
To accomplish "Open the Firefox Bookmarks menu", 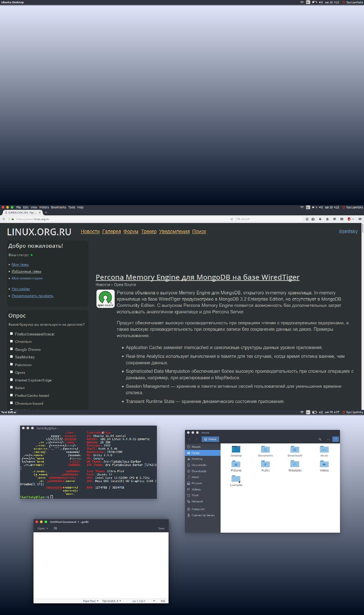I will pos(59,207).
